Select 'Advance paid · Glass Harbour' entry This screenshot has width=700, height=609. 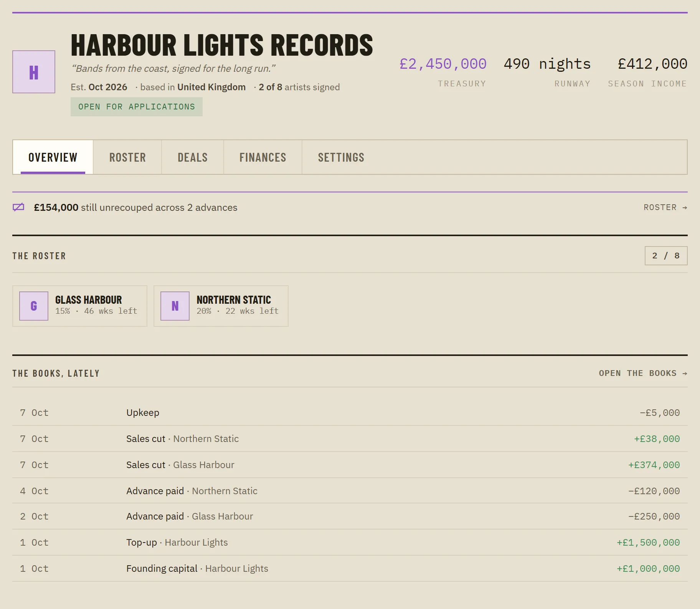[x=350, y=516]
